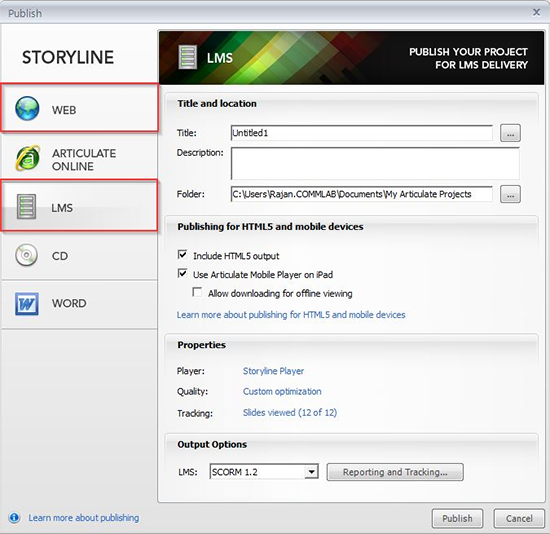Open the Storyline Player properties link
This screenshot has height=534, width=550.
pyautogui.click(x=273, y=371)
